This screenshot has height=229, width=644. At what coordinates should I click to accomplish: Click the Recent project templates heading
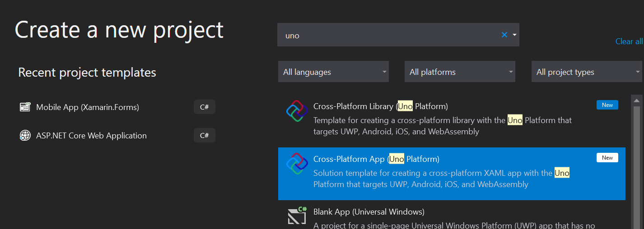point(87,72)
